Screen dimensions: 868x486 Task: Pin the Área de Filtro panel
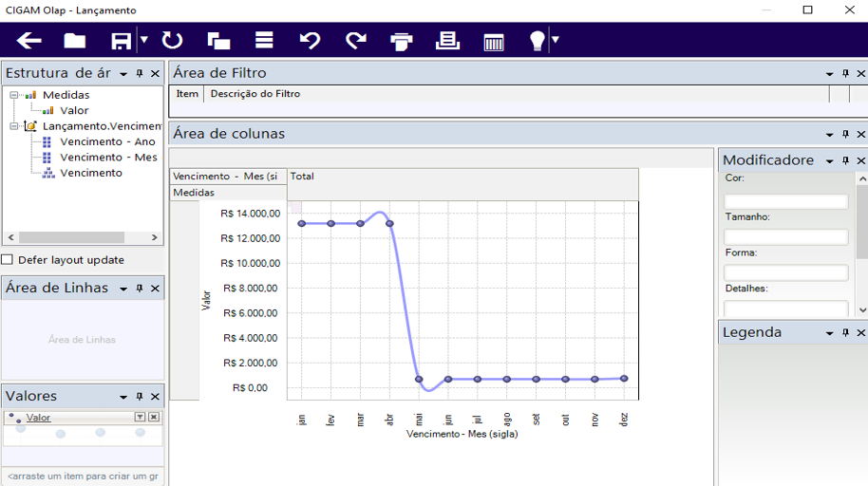pyautogui.click(x=845, y=74)
